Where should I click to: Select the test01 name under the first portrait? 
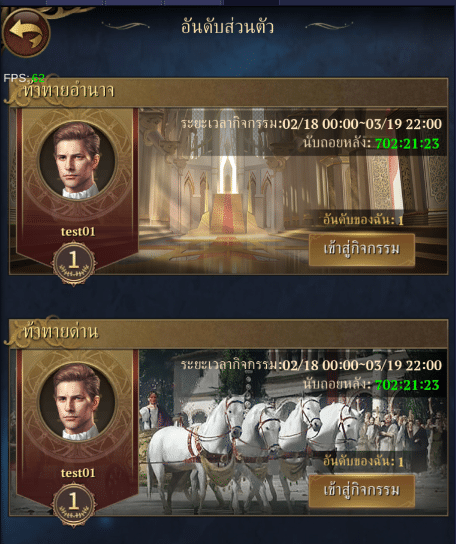coord(78,231)
